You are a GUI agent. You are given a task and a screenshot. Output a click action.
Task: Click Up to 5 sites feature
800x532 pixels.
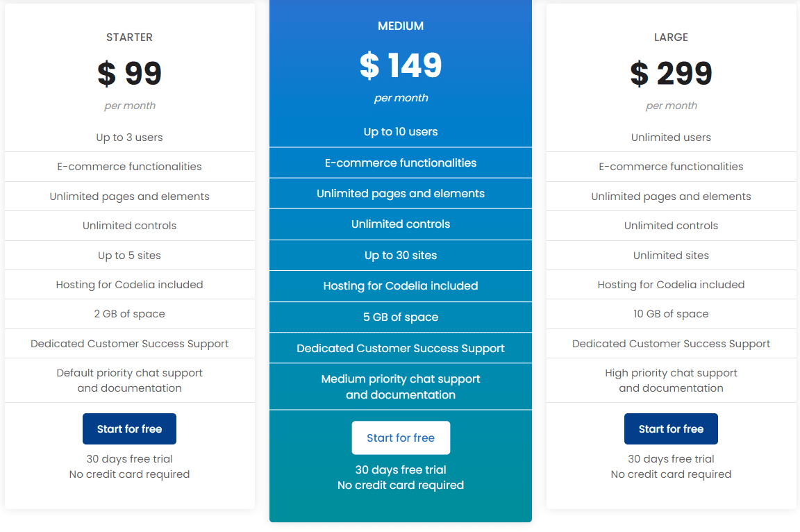click(x=129, y=256)
